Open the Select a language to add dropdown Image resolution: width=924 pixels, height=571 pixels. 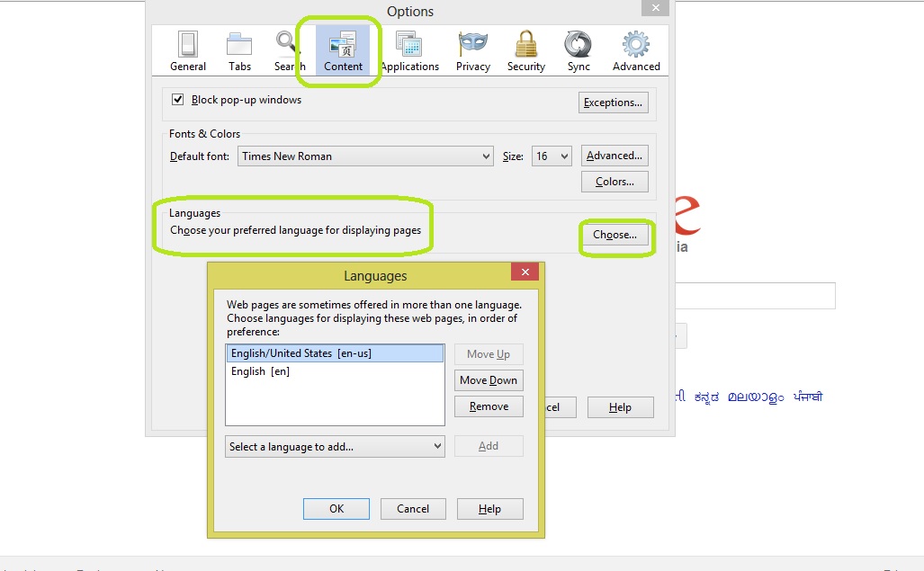[335, 446]
